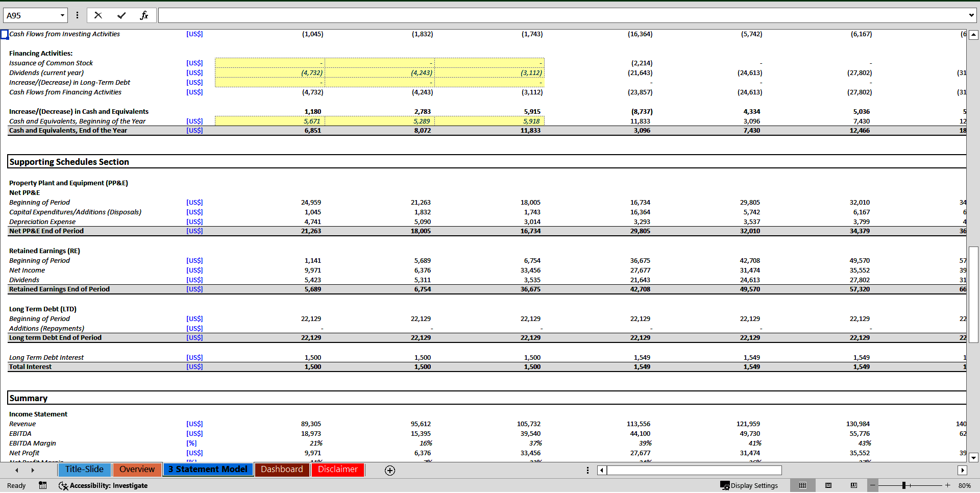The image size is (980, 493).
Task: Click the 80% zoom level indicator
Action: click(x=965, y=485)
